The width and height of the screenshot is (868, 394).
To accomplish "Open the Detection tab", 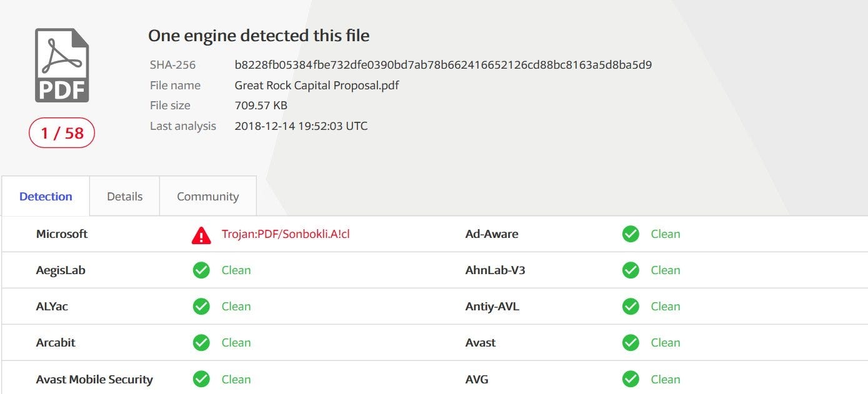I will [46, 197].
